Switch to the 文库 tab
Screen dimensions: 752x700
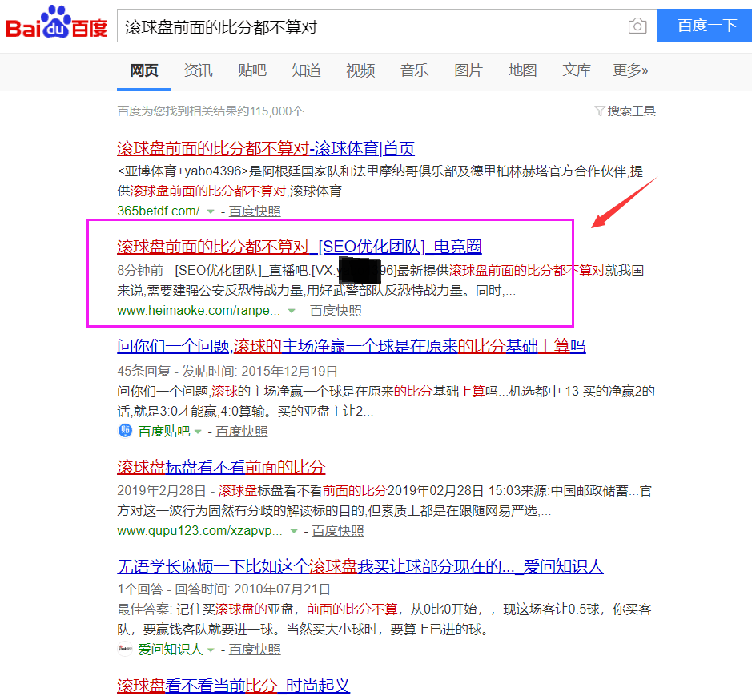[577, 70]
